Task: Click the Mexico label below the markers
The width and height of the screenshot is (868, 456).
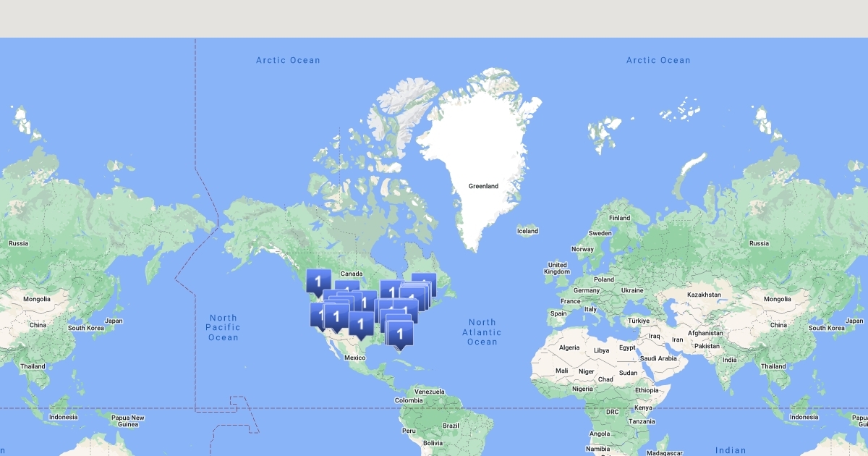Action: point(354,358)
